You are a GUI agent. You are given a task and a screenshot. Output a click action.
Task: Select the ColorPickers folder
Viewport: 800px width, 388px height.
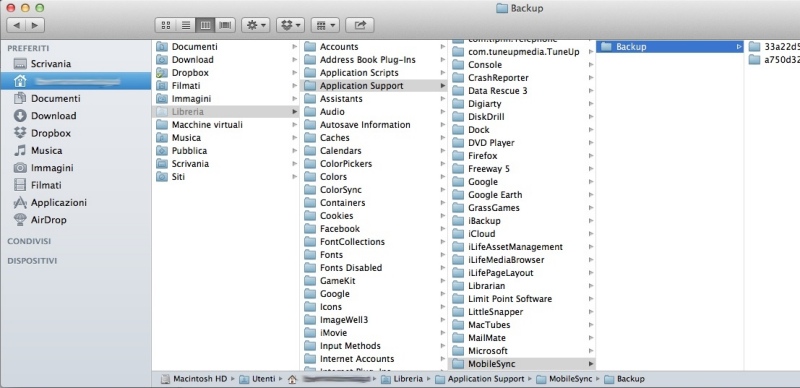[374, 164]
